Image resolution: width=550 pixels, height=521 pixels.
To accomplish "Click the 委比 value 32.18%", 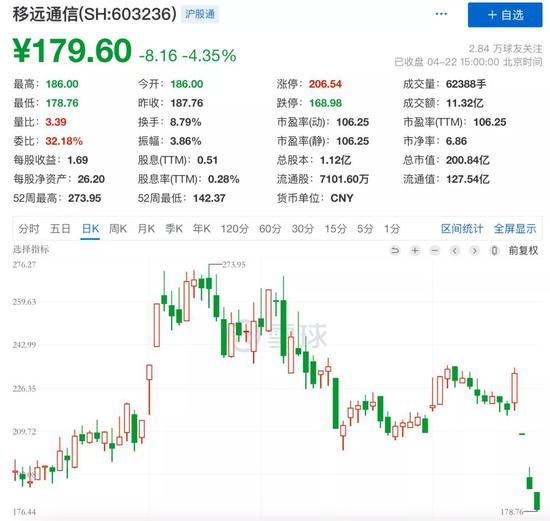I will click(64, 141).
